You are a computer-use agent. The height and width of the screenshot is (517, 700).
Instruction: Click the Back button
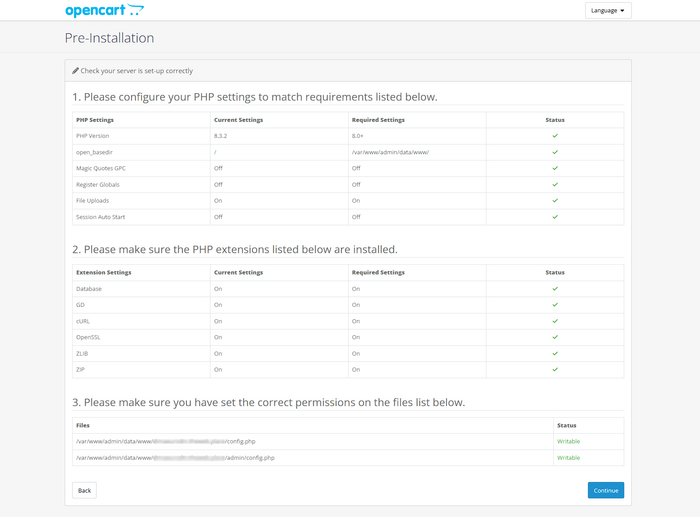click(84, 490)
